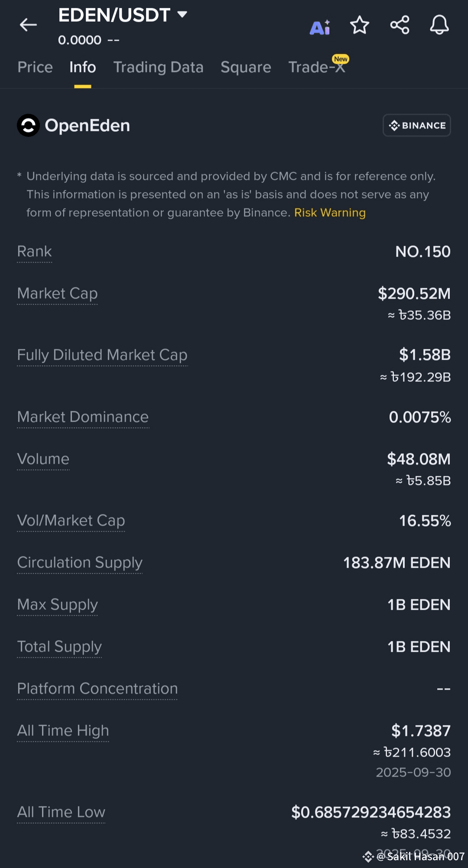Select the Info tab

pos(83,67)
